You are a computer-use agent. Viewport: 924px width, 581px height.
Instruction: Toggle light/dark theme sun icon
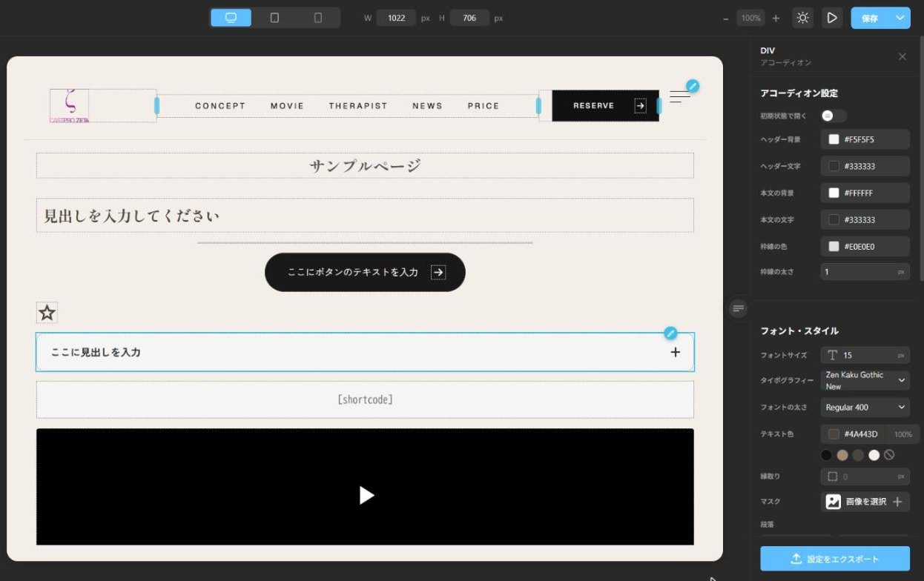(802, 18)
